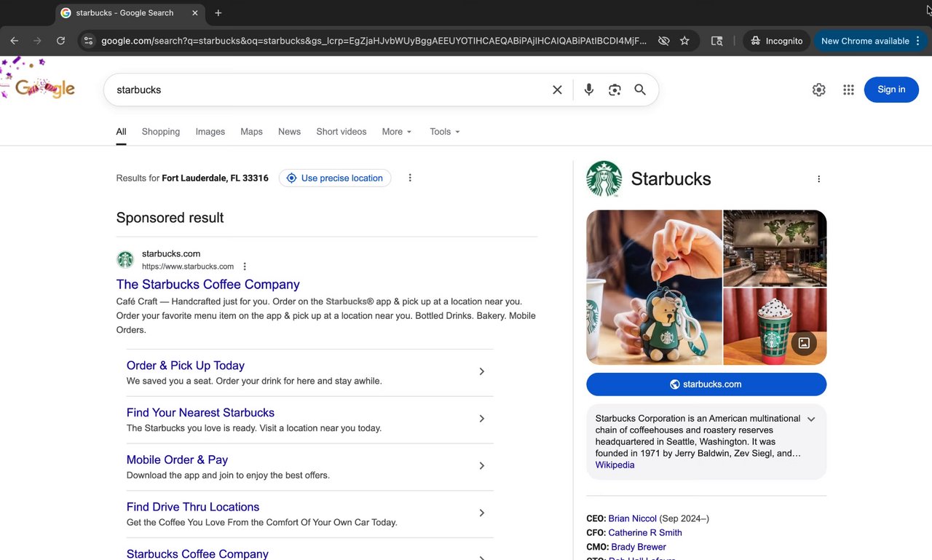Open the sponsored result three-dot menu
This screenshot has width=932, height=560.
(x=245, y=267)
